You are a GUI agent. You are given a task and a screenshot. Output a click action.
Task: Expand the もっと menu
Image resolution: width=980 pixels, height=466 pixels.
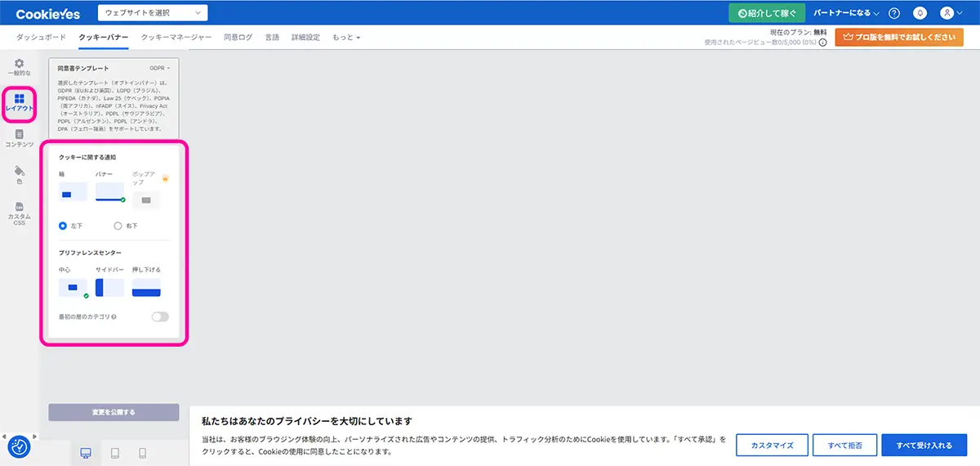[346, 38]
